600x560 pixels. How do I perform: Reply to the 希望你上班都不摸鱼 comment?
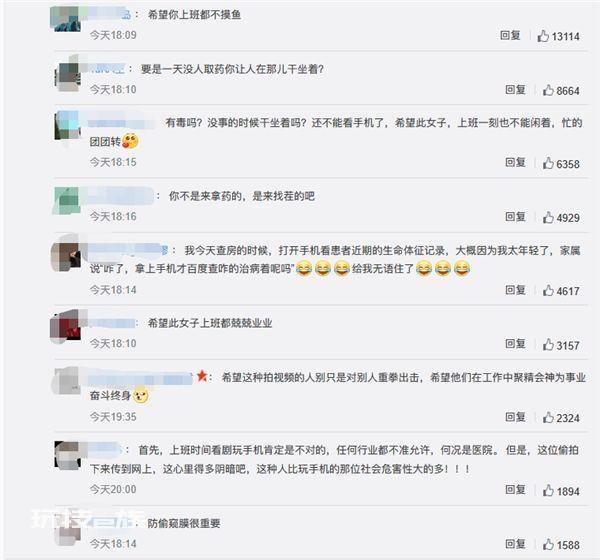[x=510, y=35]
